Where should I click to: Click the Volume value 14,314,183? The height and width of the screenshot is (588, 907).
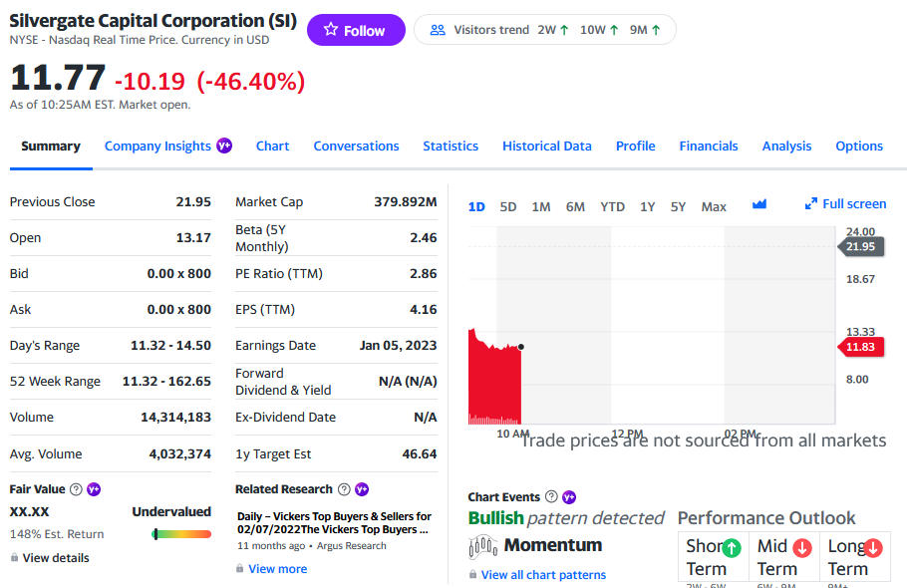(175, 417)
